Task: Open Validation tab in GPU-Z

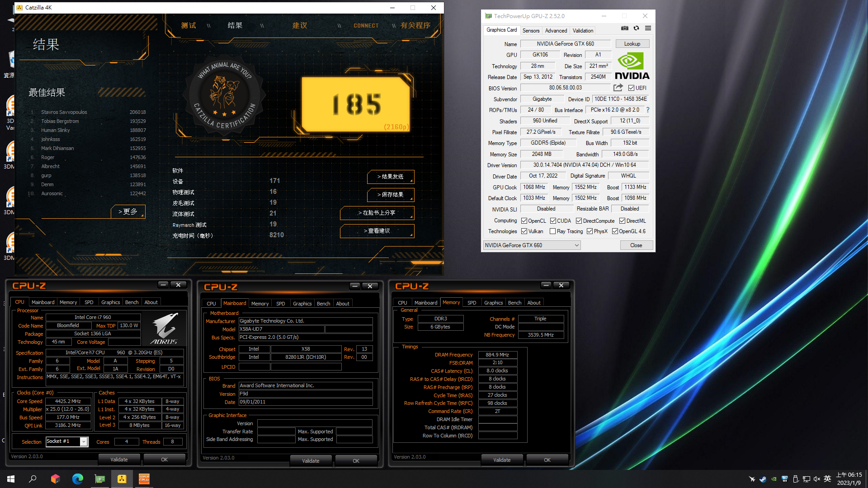Action: point(583,31)
